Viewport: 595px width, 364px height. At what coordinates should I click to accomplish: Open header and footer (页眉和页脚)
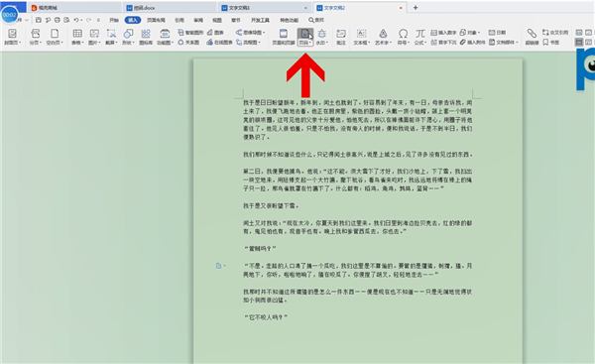pos(284,37)
